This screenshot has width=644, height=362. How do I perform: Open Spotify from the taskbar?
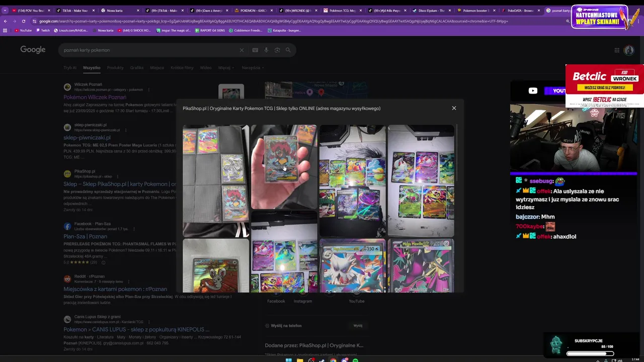(x=355, y=360)
